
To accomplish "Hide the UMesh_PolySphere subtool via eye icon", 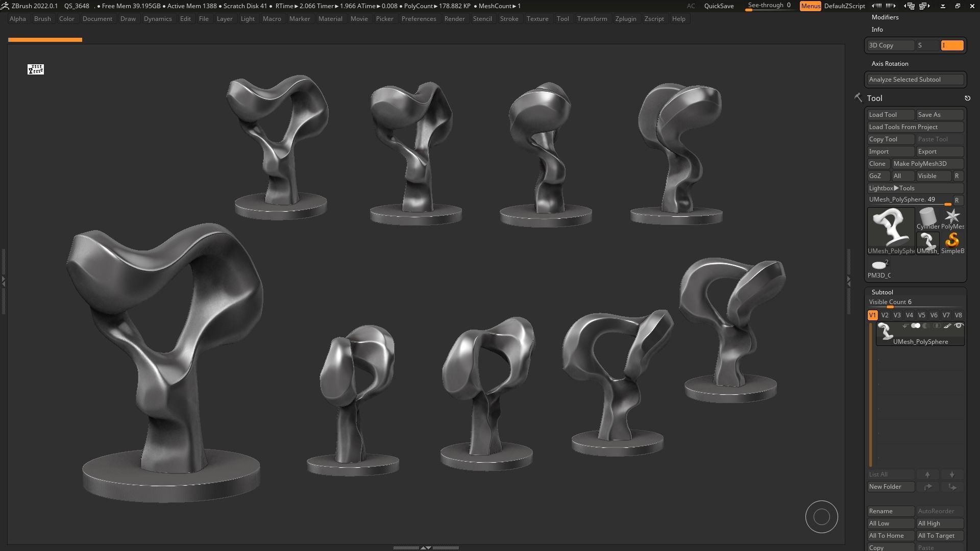I will pyautogui.click(x=959, y=326).
